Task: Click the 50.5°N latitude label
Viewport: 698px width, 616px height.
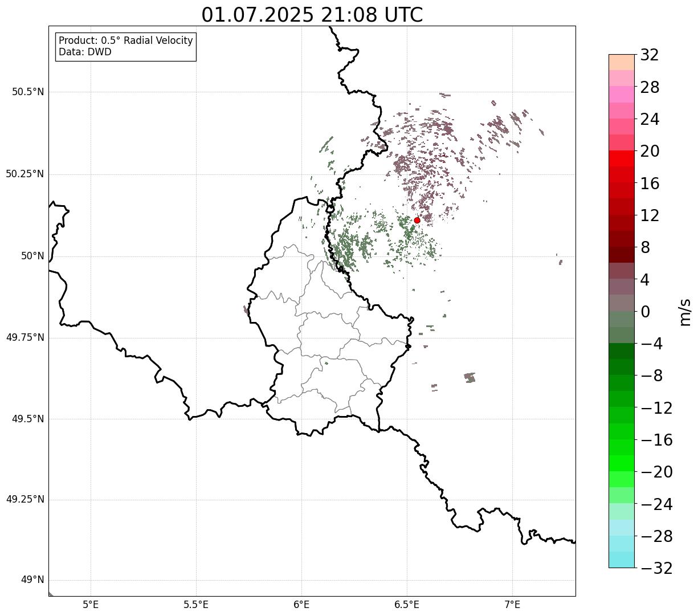Action: 28,92
